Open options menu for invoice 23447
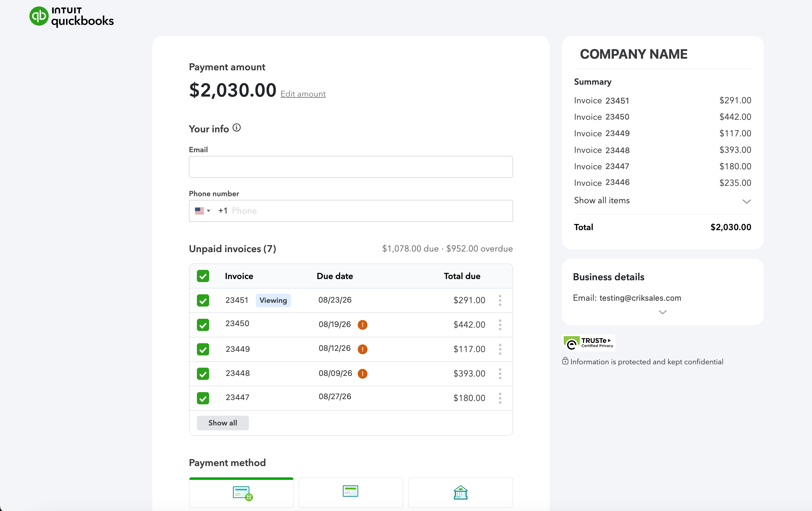Viewport: 812px width, 511px height. point(500,398)
